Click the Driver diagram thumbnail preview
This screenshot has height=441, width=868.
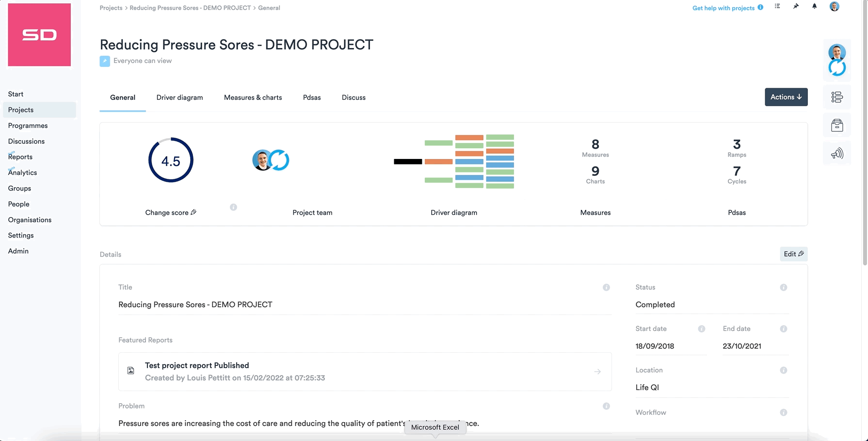tap(454, 161)
